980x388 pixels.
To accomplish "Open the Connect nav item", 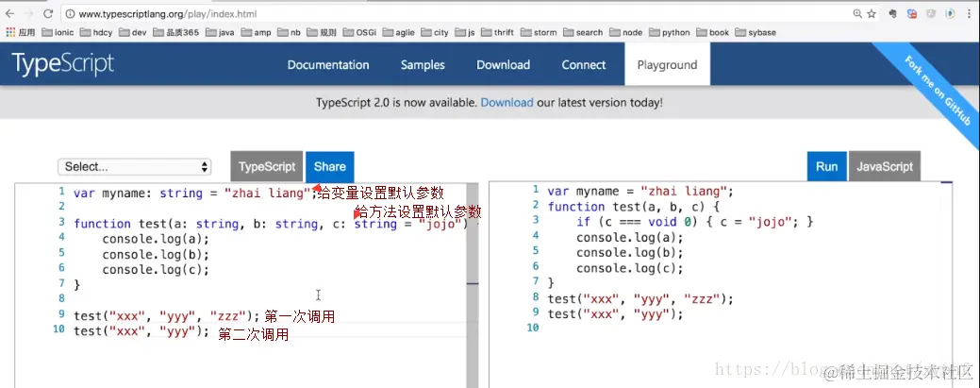I will point(584,64).
